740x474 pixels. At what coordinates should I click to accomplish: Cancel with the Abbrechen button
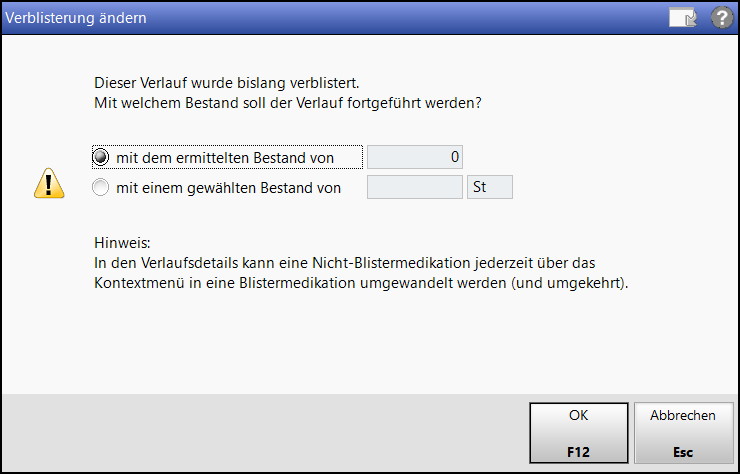tap(683, 433)
